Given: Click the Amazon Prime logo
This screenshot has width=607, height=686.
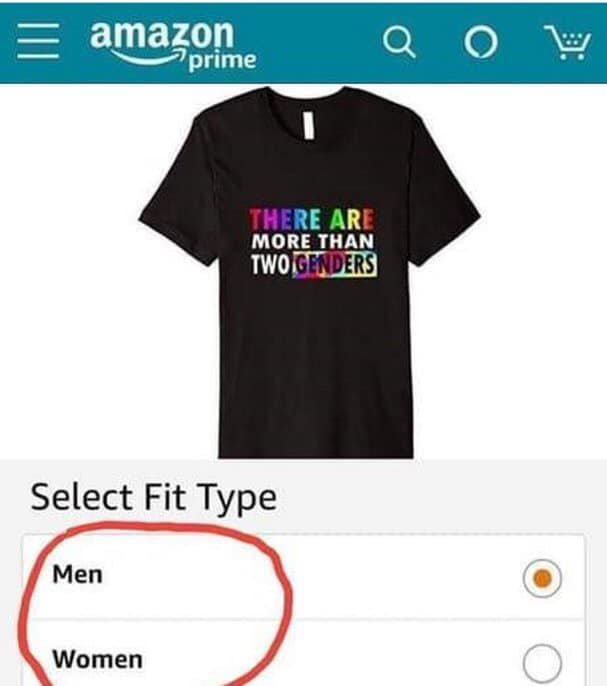Looking at the screenshot, I should (x=173, y=45).
